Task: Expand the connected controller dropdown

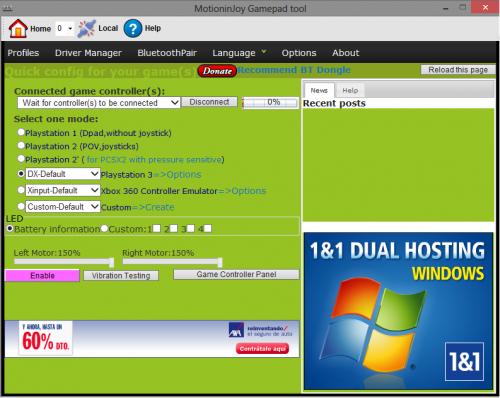Action: pyautogui.click(x=99, y=103)
